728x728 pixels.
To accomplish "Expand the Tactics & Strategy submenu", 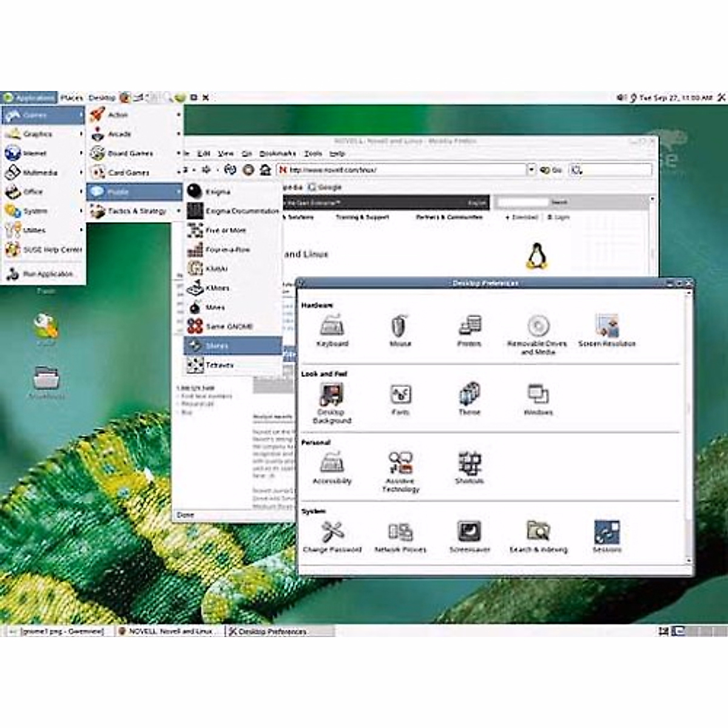I will pos(135,211).
